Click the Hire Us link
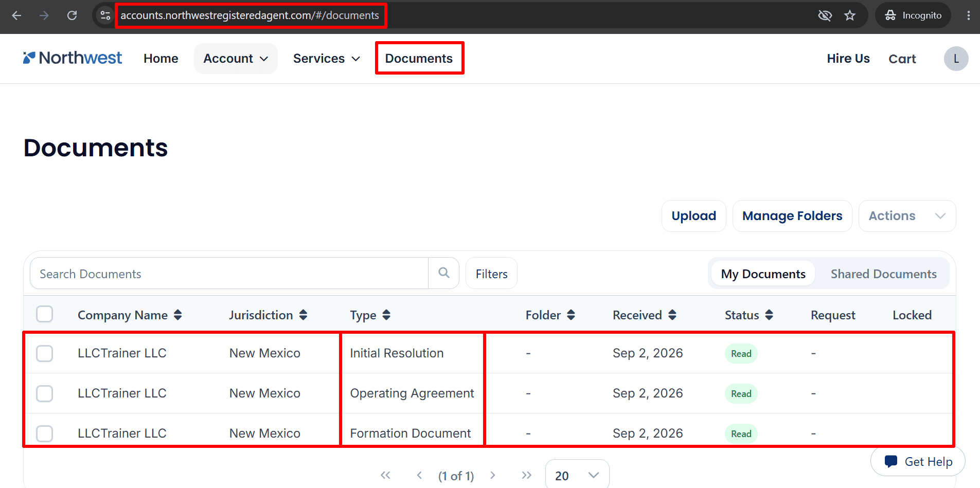 (848, 59)
